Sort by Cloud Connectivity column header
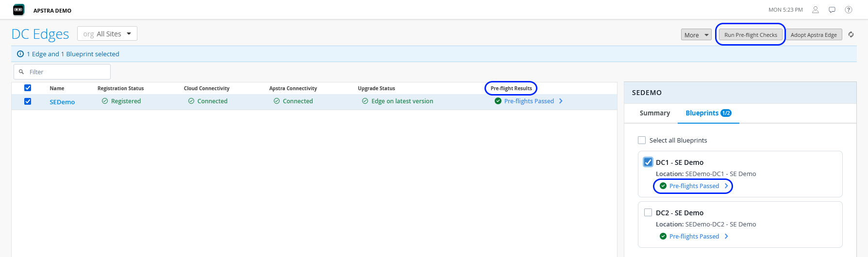Screen dimensions: 868x257 (x=206, y=88)
